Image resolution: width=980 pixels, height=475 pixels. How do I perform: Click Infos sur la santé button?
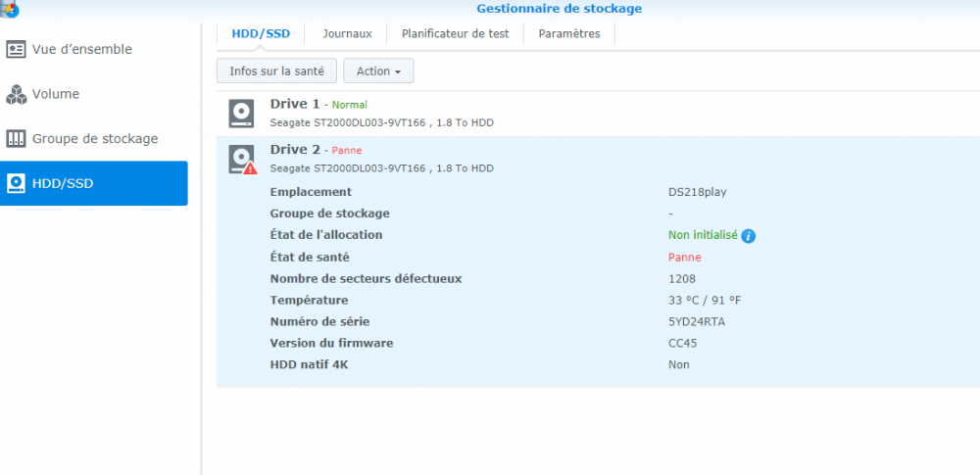(277, 71)
